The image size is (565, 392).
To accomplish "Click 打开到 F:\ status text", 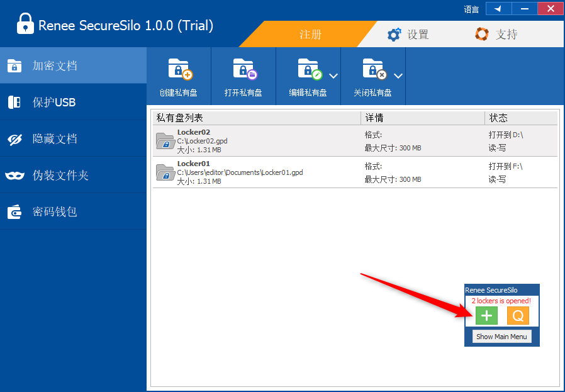I will [505, 166].
